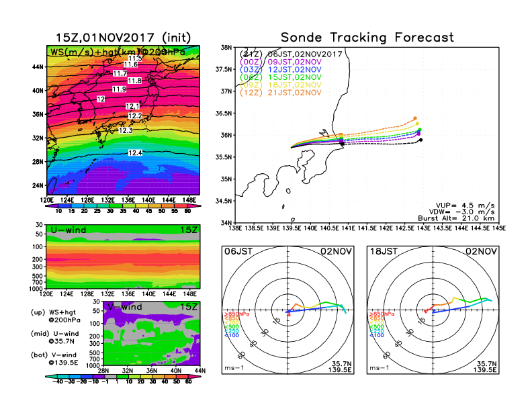Viewport: 532px width, 411px height.
Task: Select the "WS(m/s)+hgt(km)@200hPa" map label
Action: tap(118, 52)
